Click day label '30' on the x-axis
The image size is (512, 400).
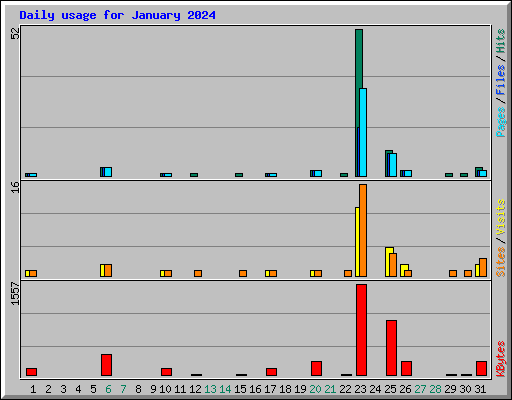[465, 389]
